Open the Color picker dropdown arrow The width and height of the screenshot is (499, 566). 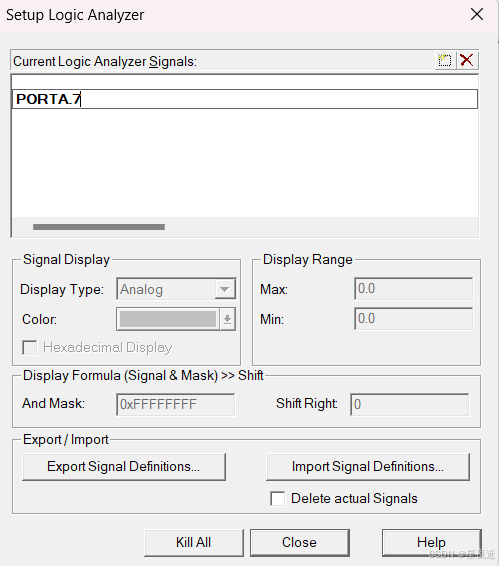[227, 319]
